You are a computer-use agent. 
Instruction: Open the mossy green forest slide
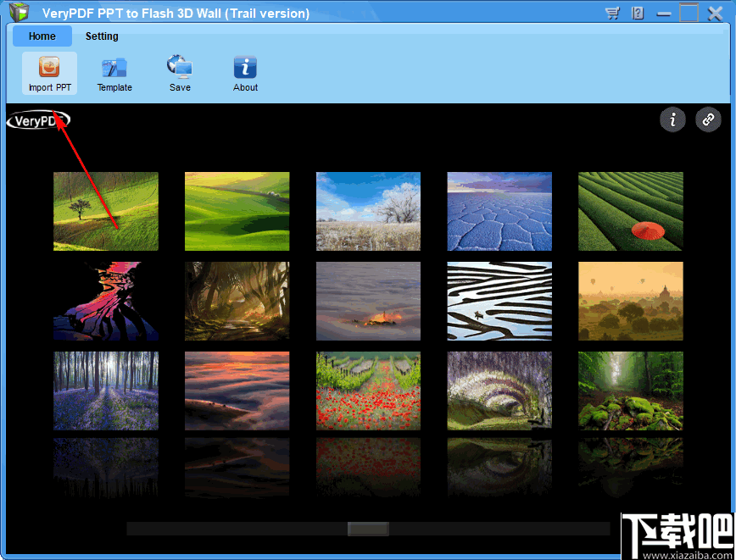pyautogui.click(x=631, y=391)
